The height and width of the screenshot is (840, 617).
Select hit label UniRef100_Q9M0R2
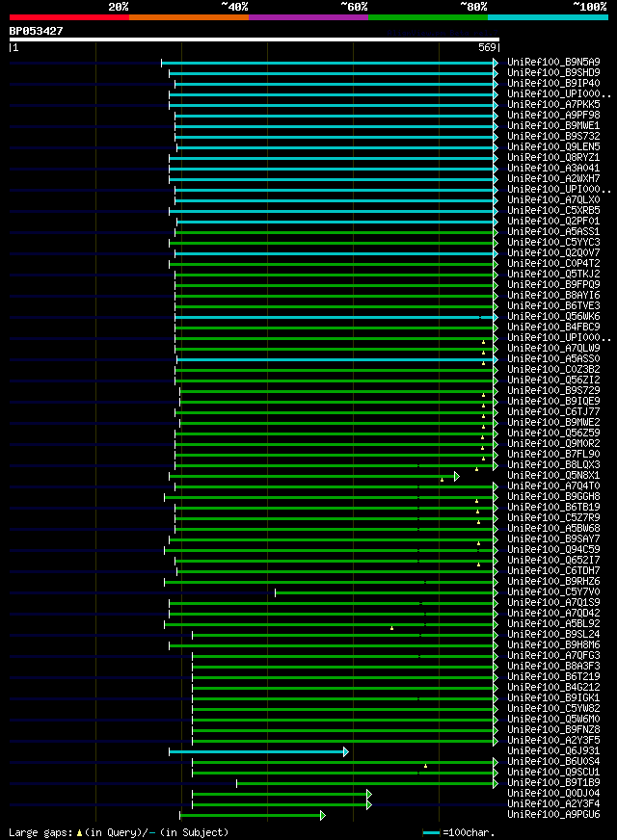pos(553,443)
